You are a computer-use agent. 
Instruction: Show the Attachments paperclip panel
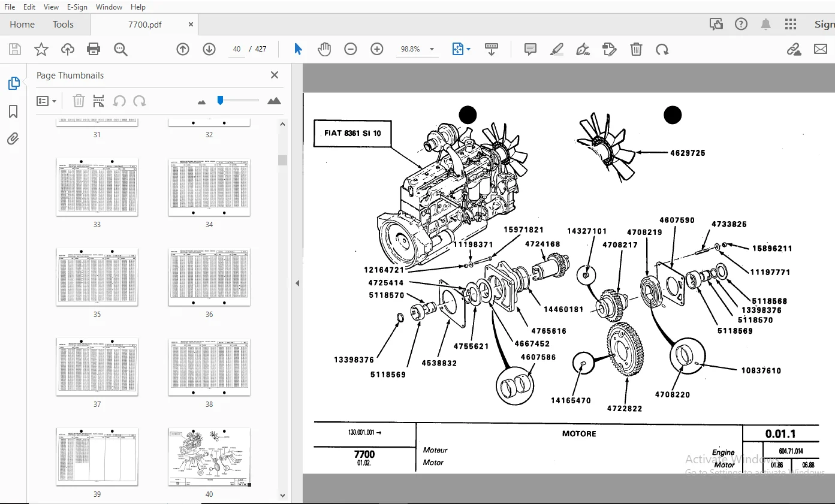[13, 139]
